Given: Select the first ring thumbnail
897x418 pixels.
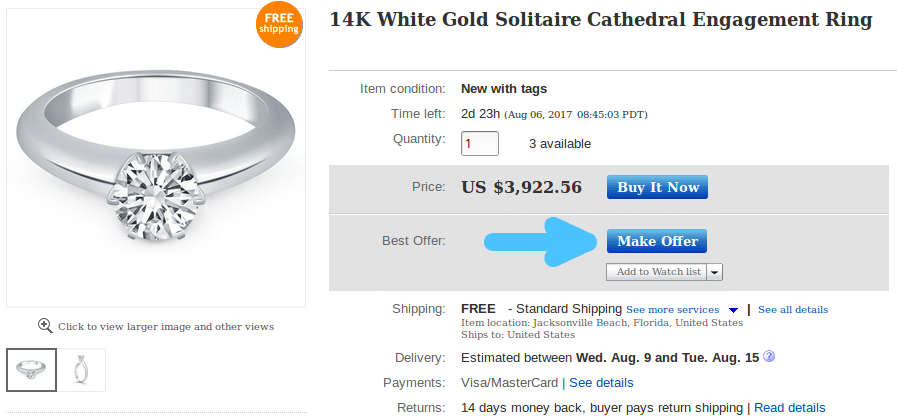Looking at the screenshot, I should point(32,370).
